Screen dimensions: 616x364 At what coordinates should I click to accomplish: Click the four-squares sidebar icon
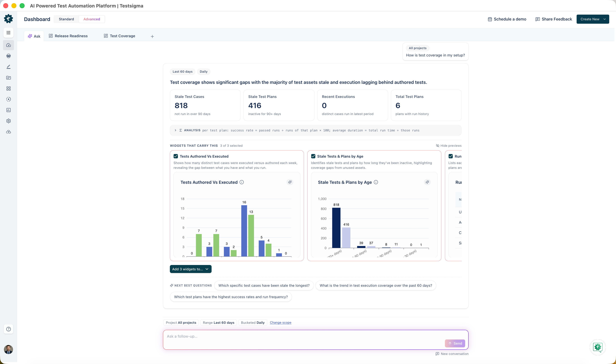[x=8, y=88]
